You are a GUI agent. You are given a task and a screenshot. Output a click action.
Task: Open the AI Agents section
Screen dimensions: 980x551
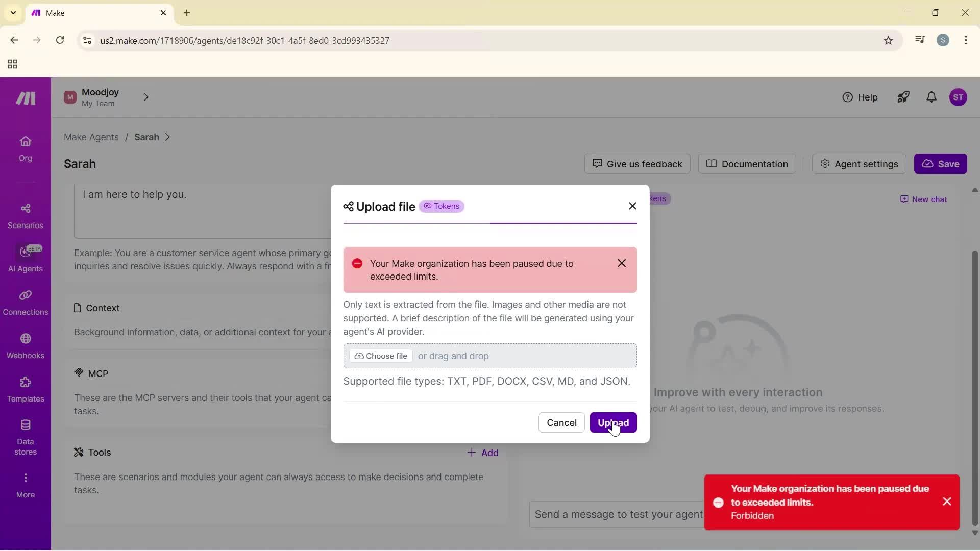pos(25,259)
